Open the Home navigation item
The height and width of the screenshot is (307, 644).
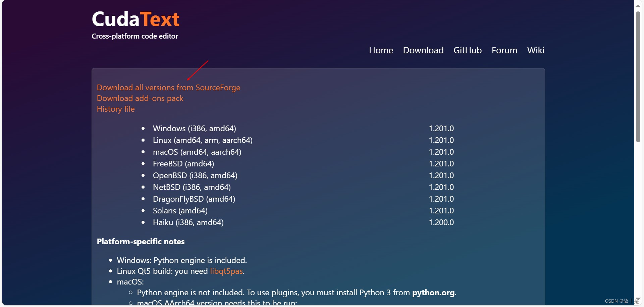tap(381, 50)
